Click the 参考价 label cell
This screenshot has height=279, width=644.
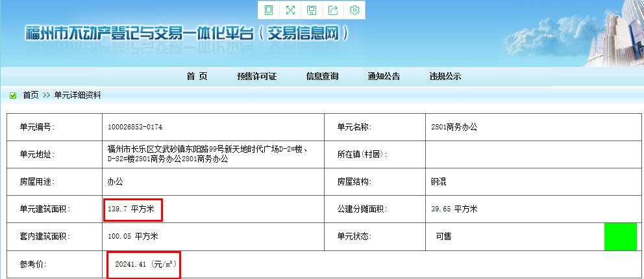[x=55, y=265]
